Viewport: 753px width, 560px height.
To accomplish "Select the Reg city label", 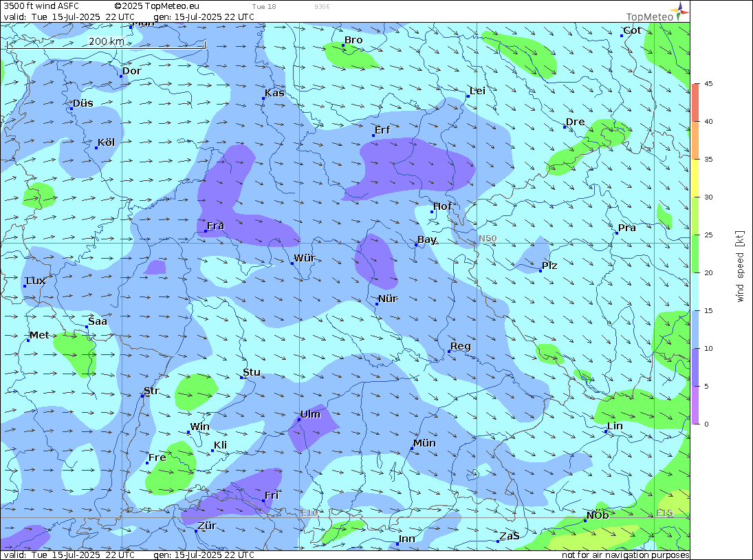I will [x=461, y=346].
